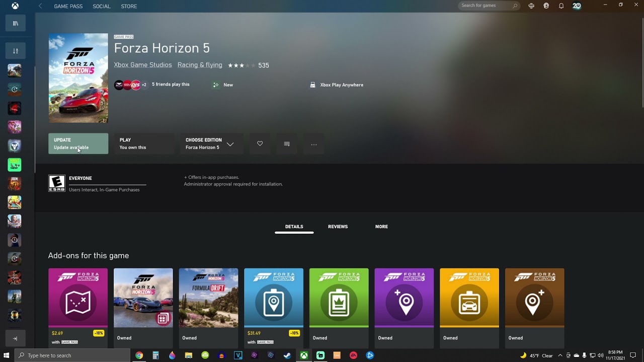The width and height of the screenshot is (644, 362).
Task: Select the Details tab
Action: 294,227
